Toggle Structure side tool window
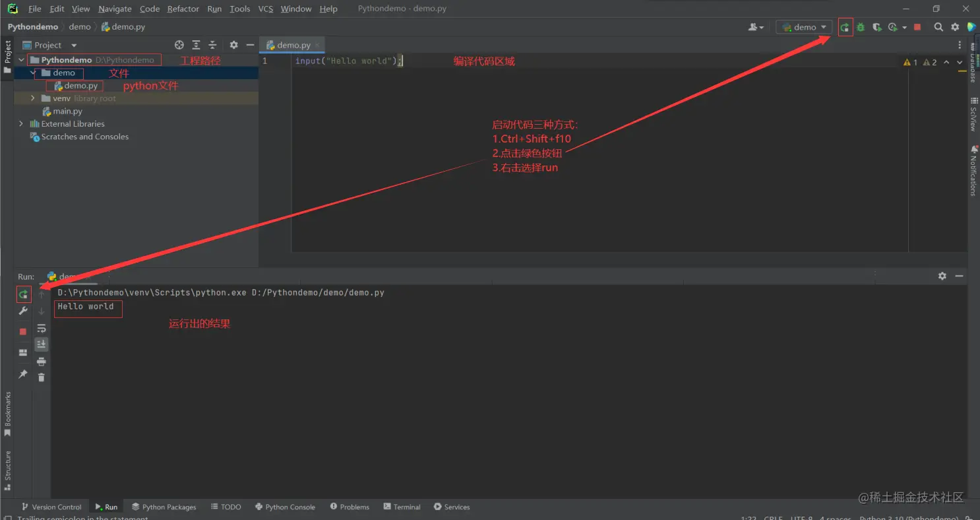This screenshot has width=980, height=520. coord(7,471)
